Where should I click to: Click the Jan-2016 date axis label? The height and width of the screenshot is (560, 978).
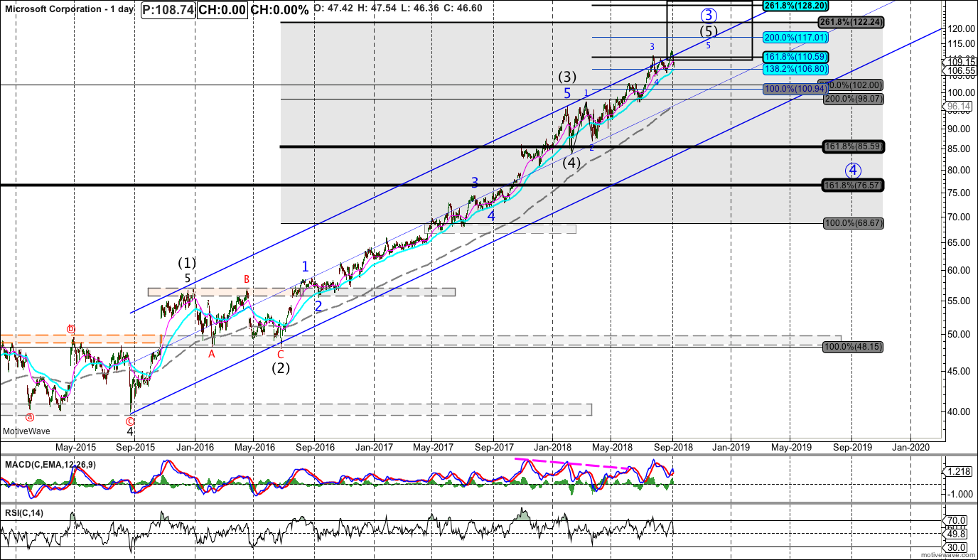[195, 447]
